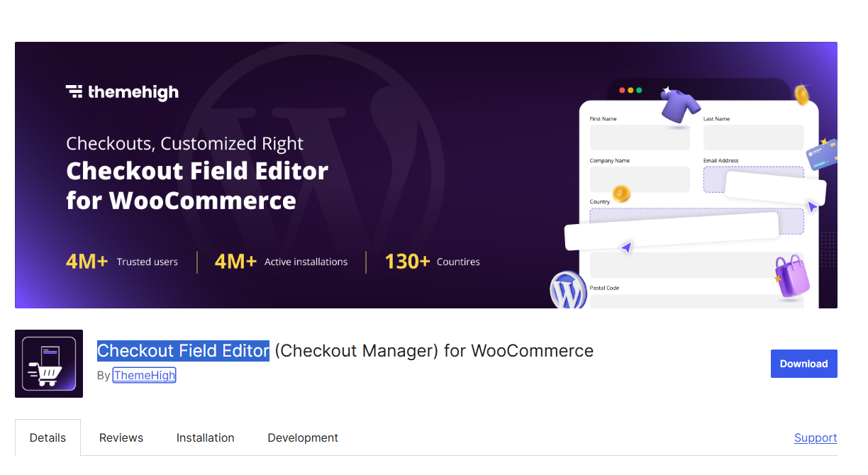868x475 pixels.
Task: Click the shopping cart plugin icon
Action: pos(48,363)
